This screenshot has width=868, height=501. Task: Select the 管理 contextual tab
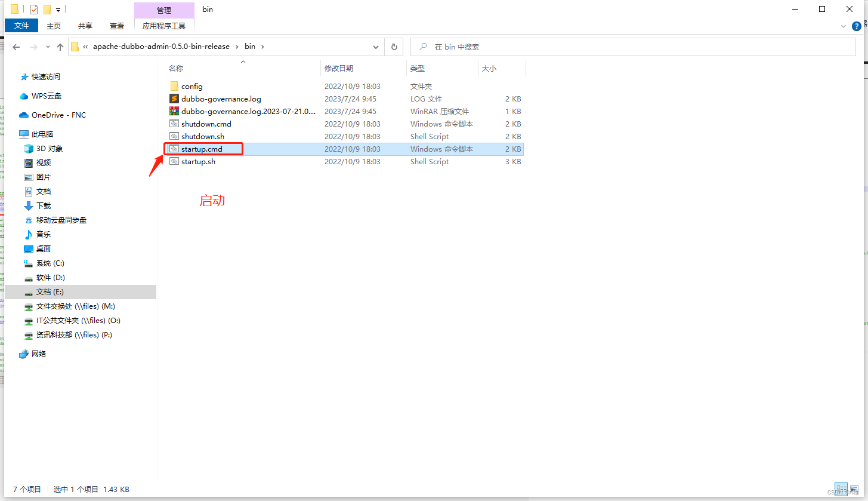[x=164, y=10]
